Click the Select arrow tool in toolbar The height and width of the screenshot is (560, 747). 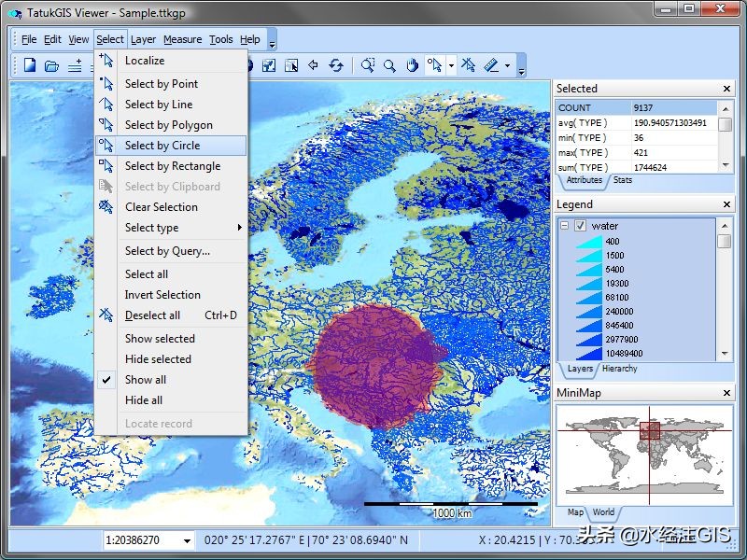point(434,65)
